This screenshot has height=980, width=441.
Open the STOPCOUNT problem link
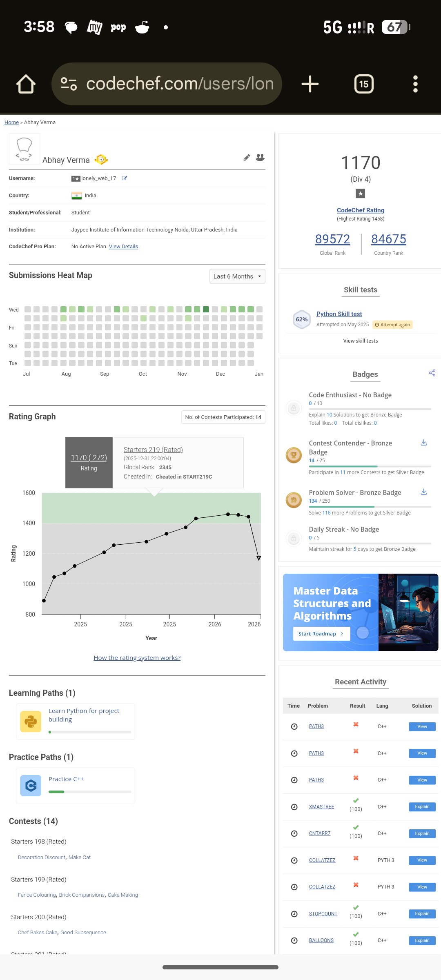coord(323,914)
